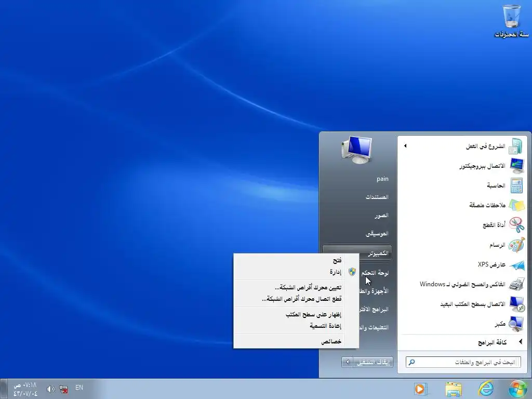Open the Recycle Bin desktop icon
Viewport: 532px width, 399px height.
[x=512, y=20]
